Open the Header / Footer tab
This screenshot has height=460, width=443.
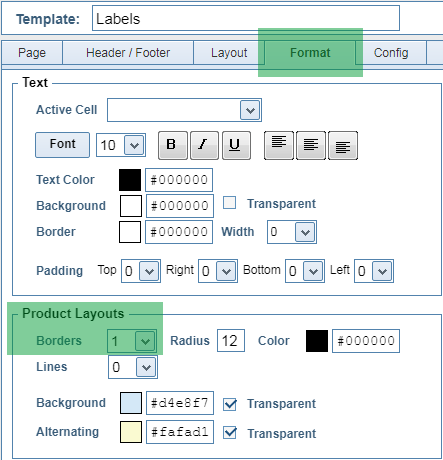(128, 53)
